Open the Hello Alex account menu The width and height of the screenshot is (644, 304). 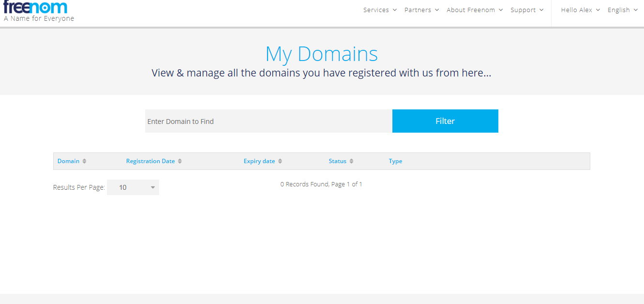pos(580,10)
